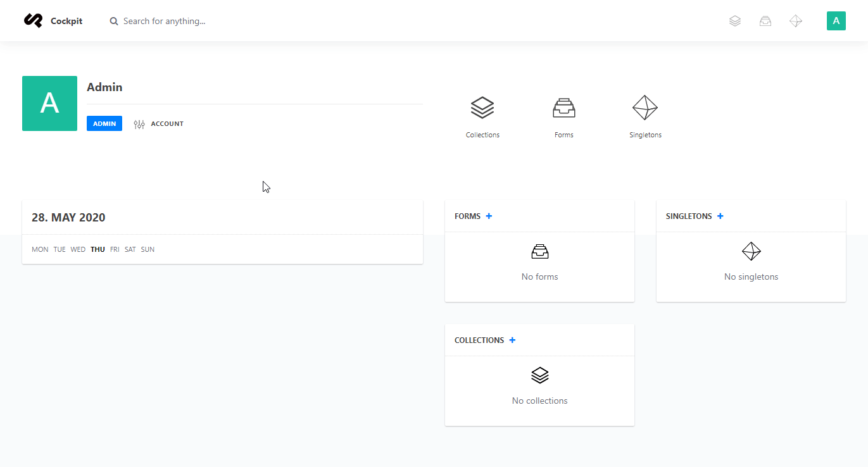
Task: Open the user avatar menu in header
Action: (836, 21)
